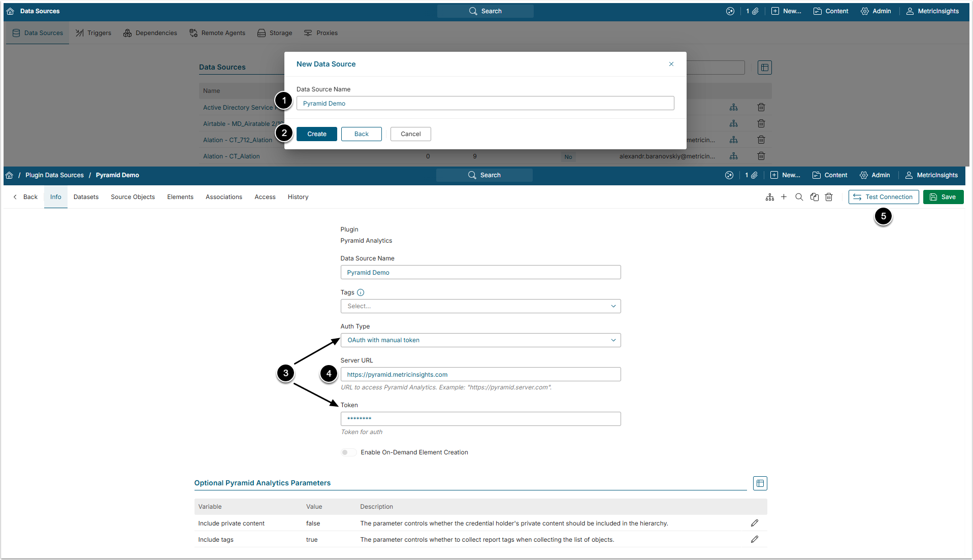Click the Server URL input field
The image size is (973, 560).
[x=480, y=374]
